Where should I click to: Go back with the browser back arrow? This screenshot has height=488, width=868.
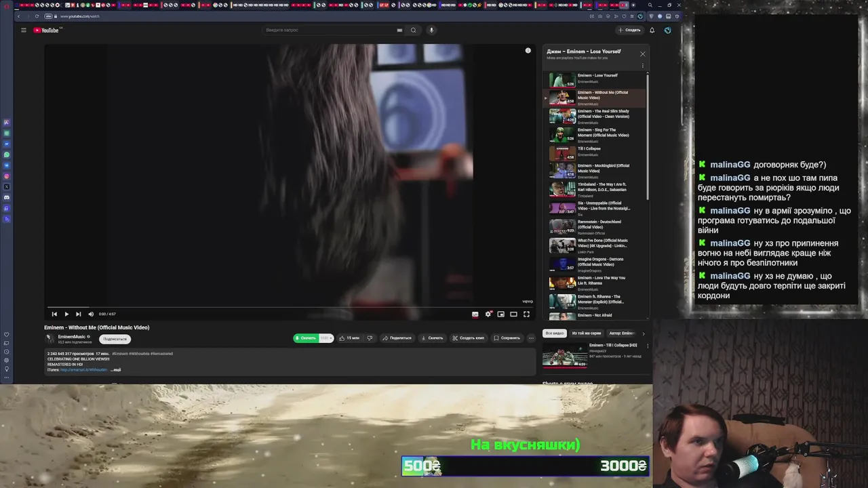(x=19, y=16)
